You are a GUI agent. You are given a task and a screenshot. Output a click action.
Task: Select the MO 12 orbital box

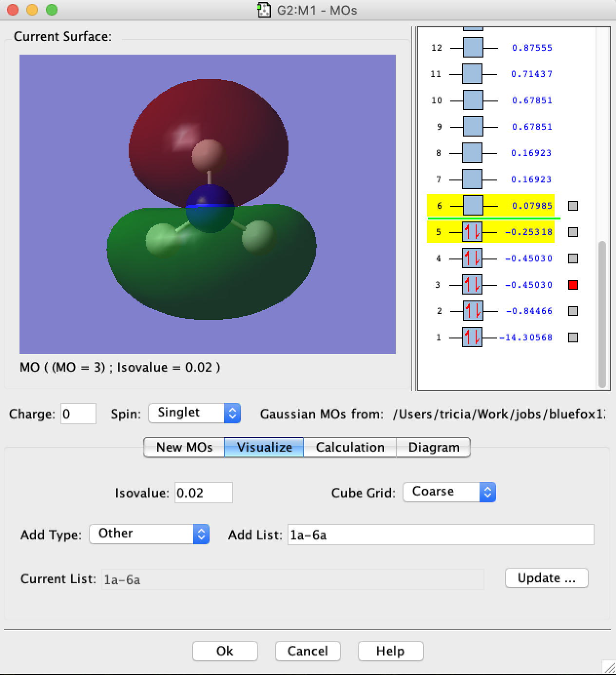coord(472,47)
